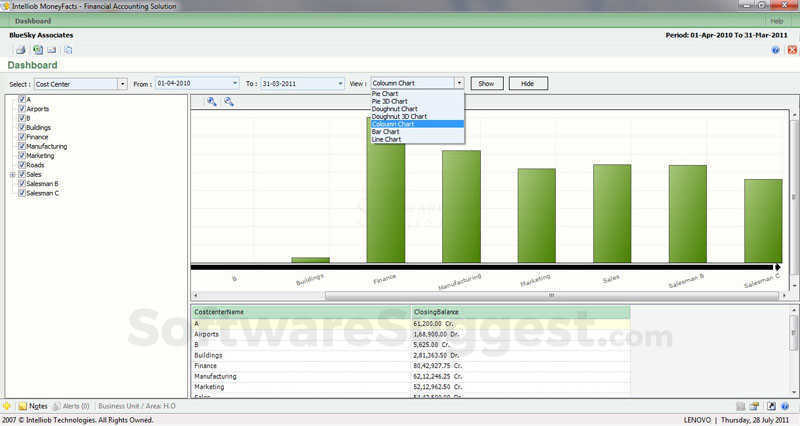Click the yellow plus icon at bottom left

(7, 406)
